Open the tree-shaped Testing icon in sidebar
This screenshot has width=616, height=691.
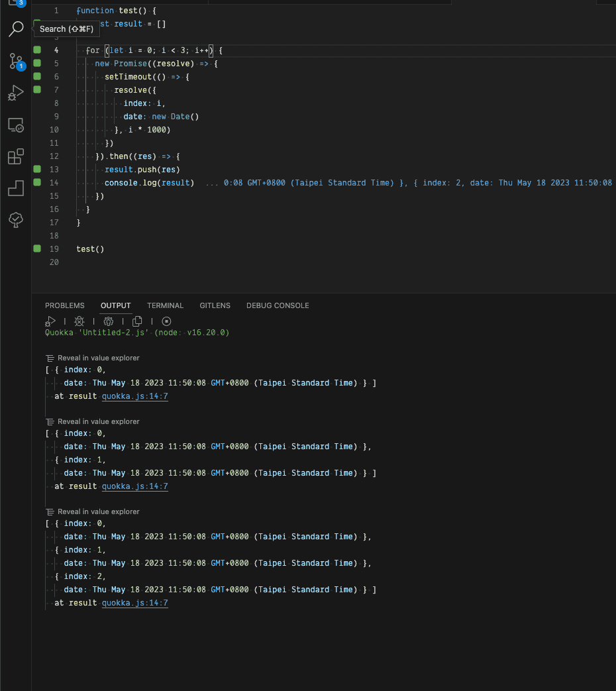pyautogui.click(x=16, y=219)
